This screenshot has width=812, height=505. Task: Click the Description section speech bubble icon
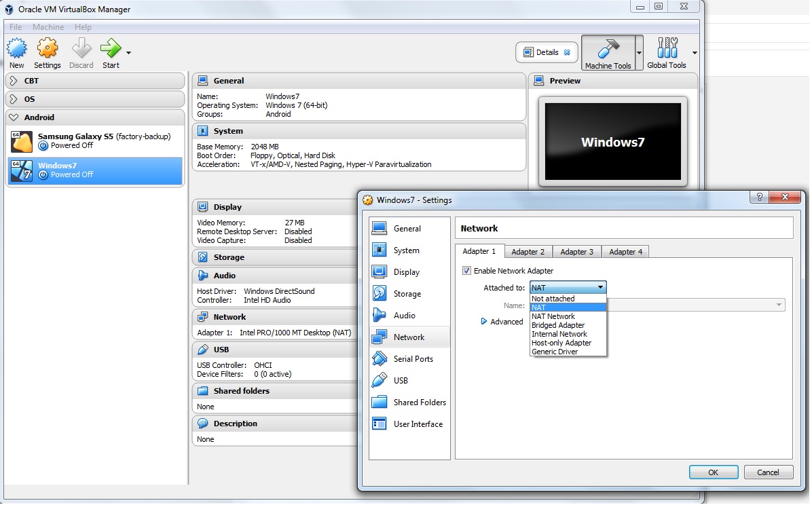tap(203, 424)
